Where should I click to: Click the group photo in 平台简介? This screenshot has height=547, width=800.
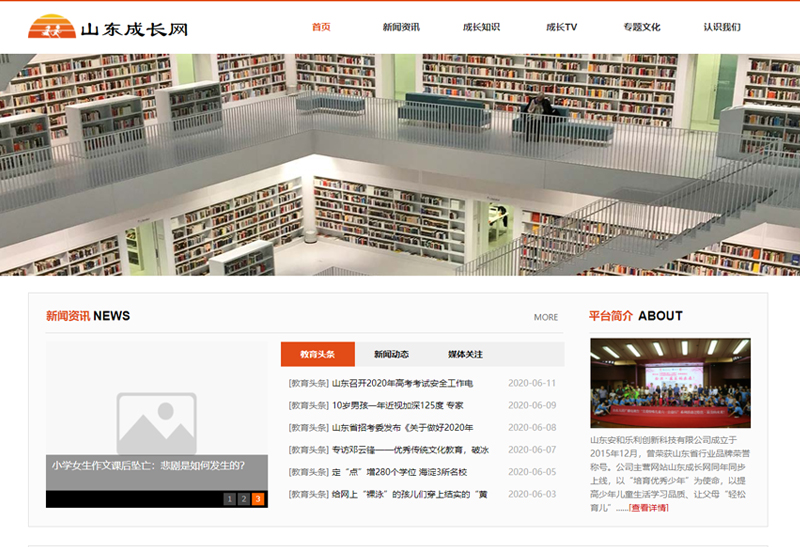point(670,383)
